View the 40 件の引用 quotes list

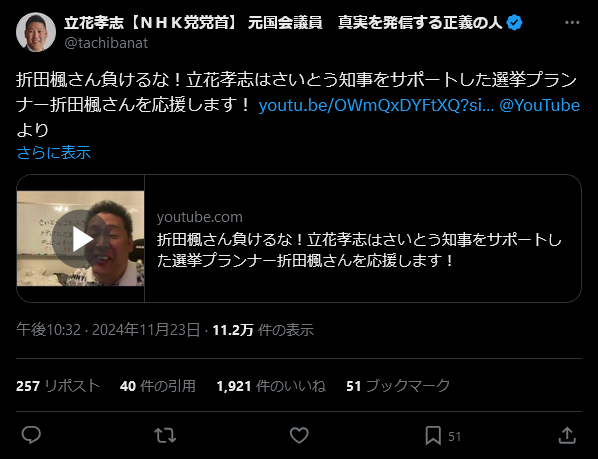(x=158, y=386)
